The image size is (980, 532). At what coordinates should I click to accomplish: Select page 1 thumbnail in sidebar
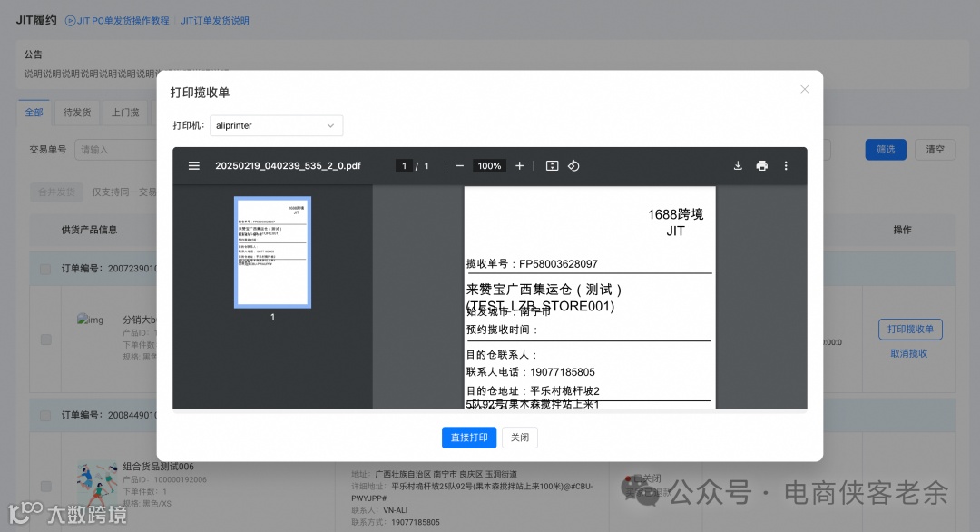tap(272, 252)
